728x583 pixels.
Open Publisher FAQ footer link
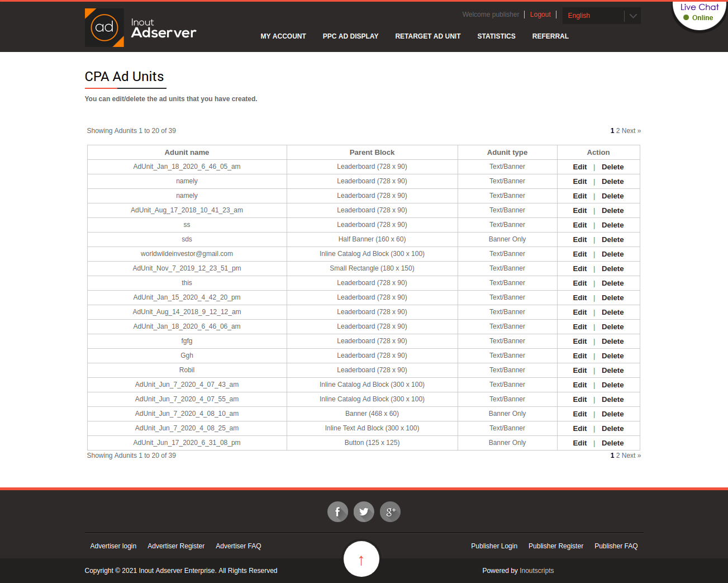click(x=616, y=546)
